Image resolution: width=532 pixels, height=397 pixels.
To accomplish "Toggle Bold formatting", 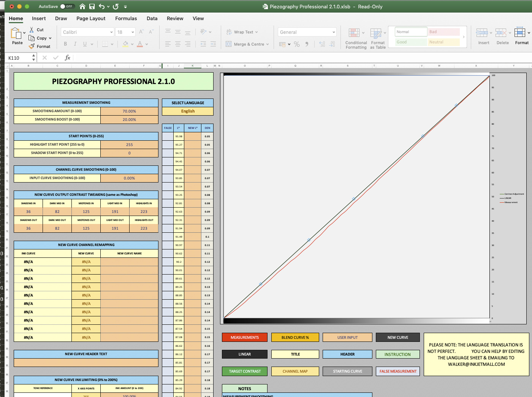I will pyautogui.click(x=65, y=44).
